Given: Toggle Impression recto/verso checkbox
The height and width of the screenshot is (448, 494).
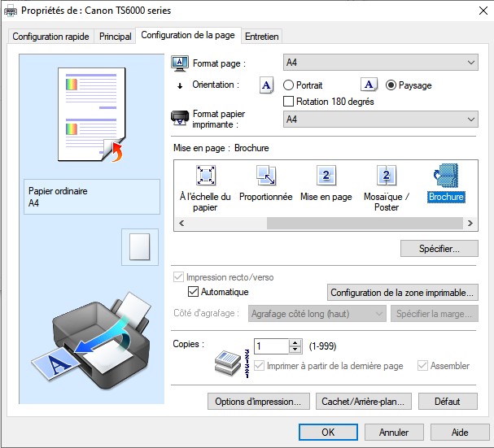Looking at the screenshot, I should [x=178, y=277].
